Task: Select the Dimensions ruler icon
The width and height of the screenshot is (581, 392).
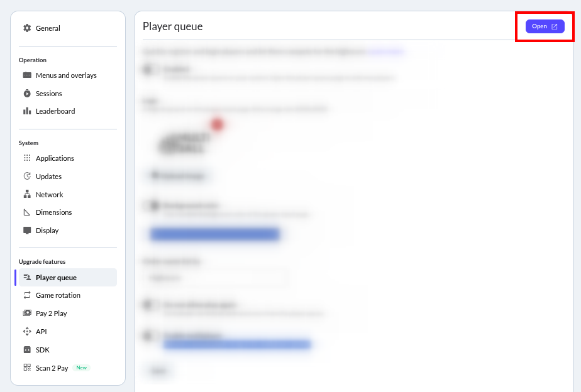Action: tap(27, 212)
